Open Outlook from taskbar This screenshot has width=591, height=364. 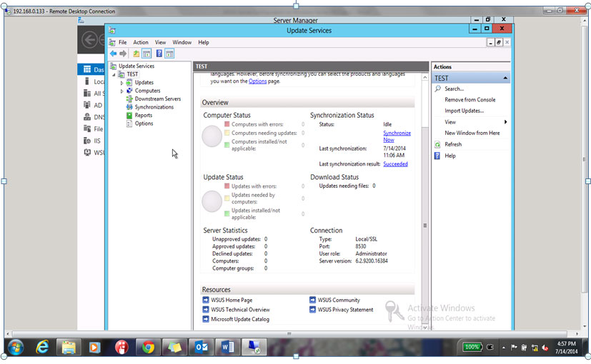tap(202, 347)
